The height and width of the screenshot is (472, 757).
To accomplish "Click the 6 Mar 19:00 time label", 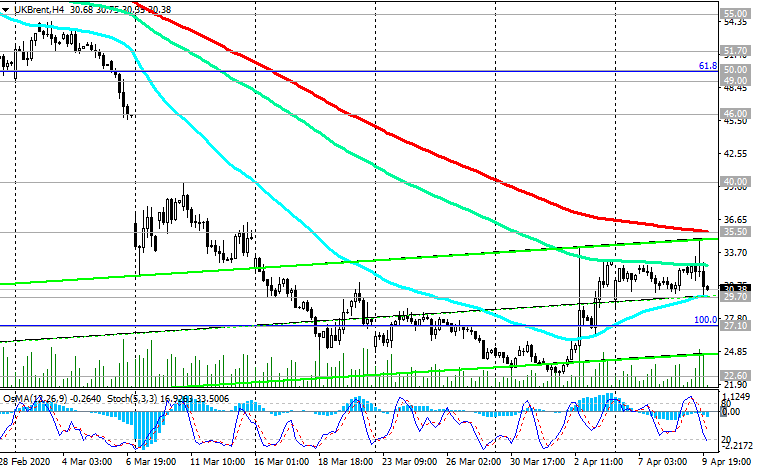I will (x=151, y=461).
